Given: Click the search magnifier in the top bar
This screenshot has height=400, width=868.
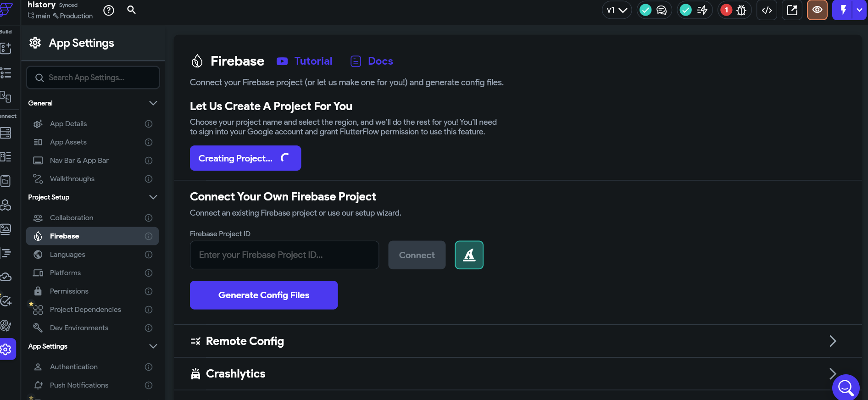Looking at the screenshot, I should [131, 10].
